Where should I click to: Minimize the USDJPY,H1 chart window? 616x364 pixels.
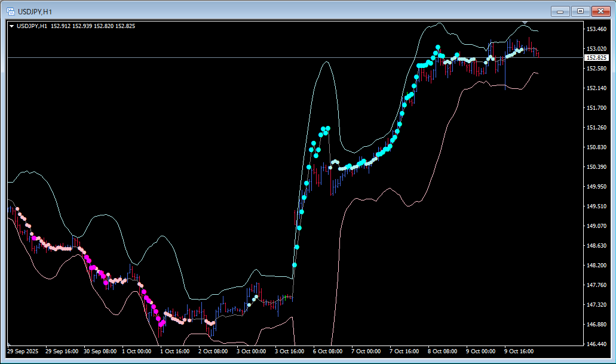click(560, 11)
